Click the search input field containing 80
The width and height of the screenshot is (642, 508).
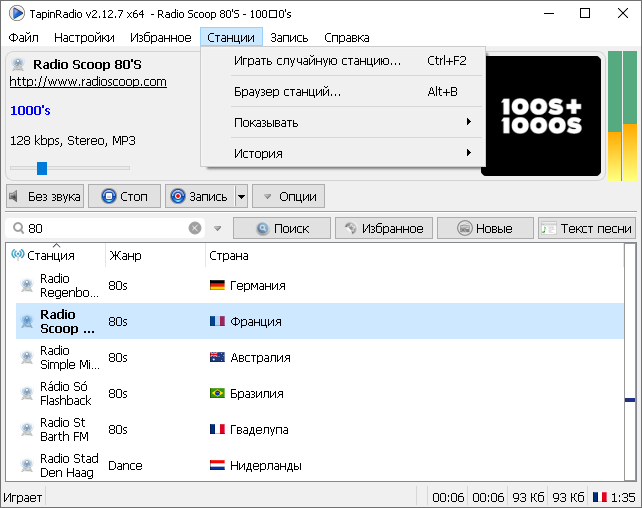[106, 228]
